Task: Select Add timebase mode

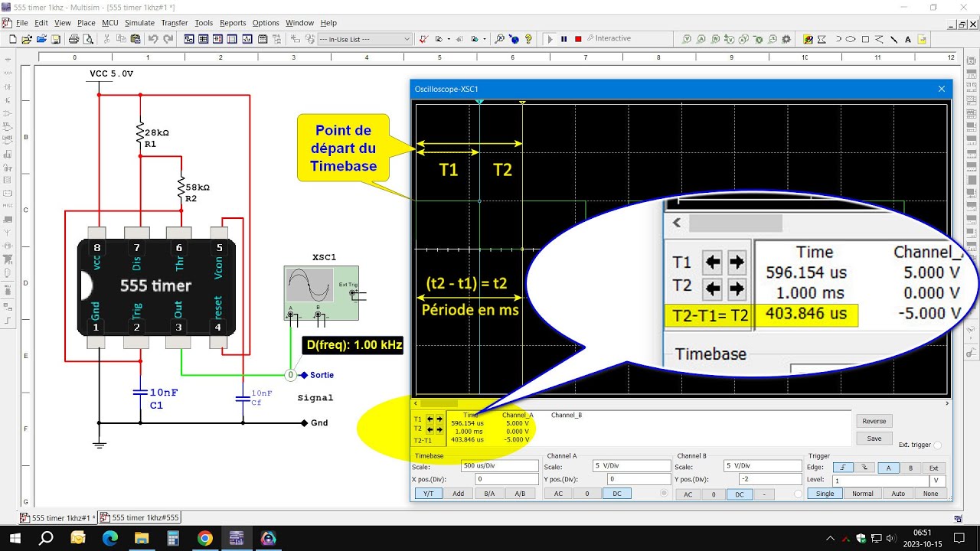Action: pyautogui.click(x=459, y=494)
